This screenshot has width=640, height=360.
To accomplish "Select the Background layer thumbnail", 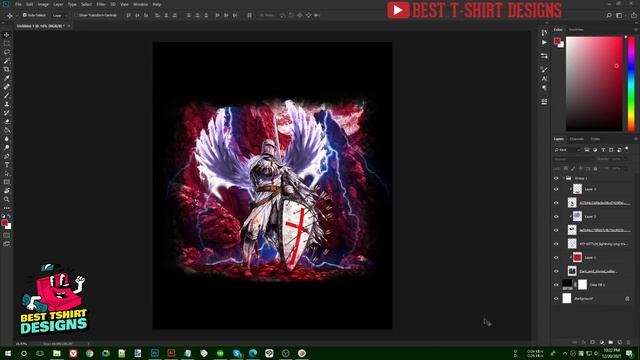I will click(x=567, y=298).
